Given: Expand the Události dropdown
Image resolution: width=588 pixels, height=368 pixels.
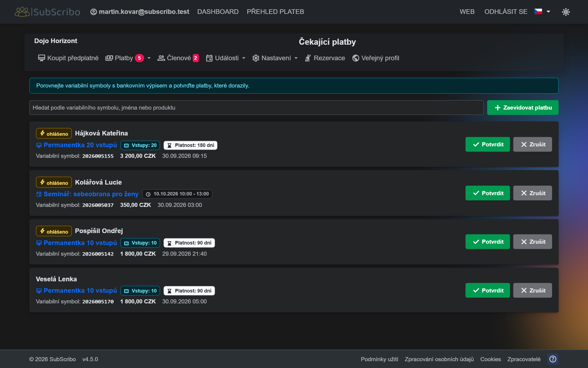Looking at the screenshot, I should click(x=226, y=58).
